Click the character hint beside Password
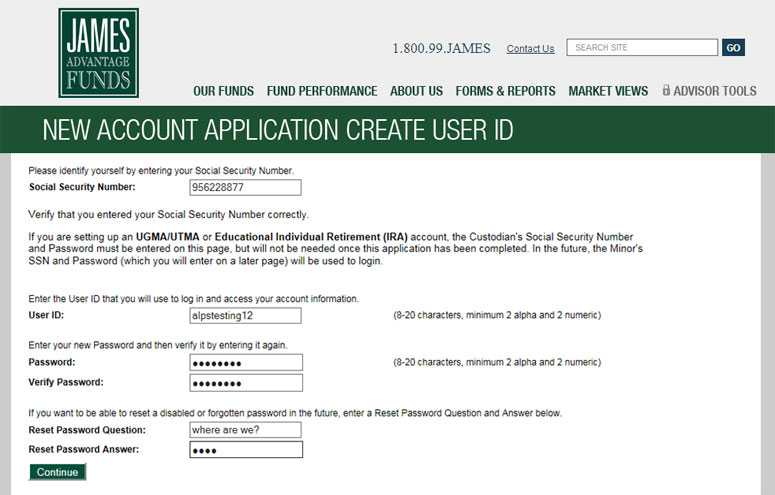775x495 pixels. point(497,362)
